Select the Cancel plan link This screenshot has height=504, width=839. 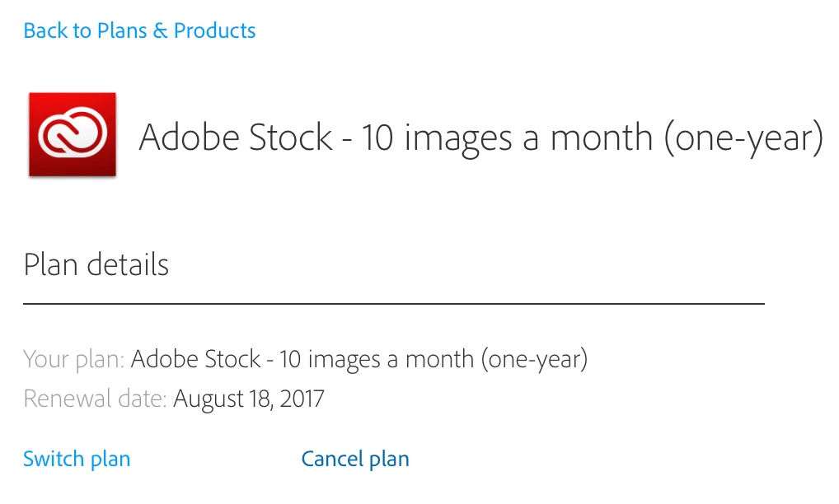coord(355,459)
